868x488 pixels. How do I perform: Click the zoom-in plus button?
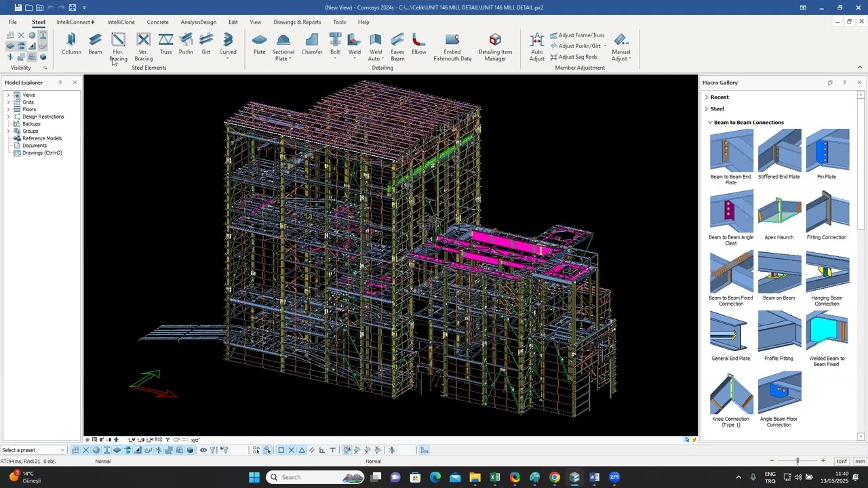click(823, 462)
